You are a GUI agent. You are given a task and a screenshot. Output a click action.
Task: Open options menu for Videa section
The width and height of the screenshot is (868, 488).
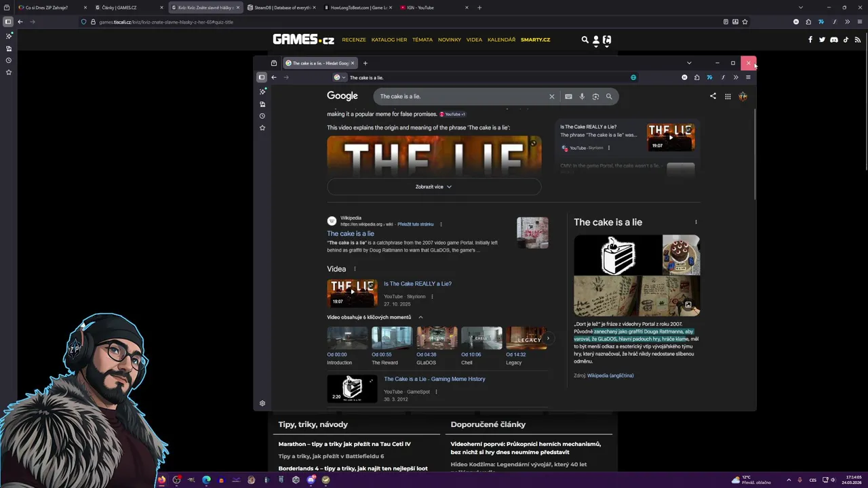pos(355,269)
